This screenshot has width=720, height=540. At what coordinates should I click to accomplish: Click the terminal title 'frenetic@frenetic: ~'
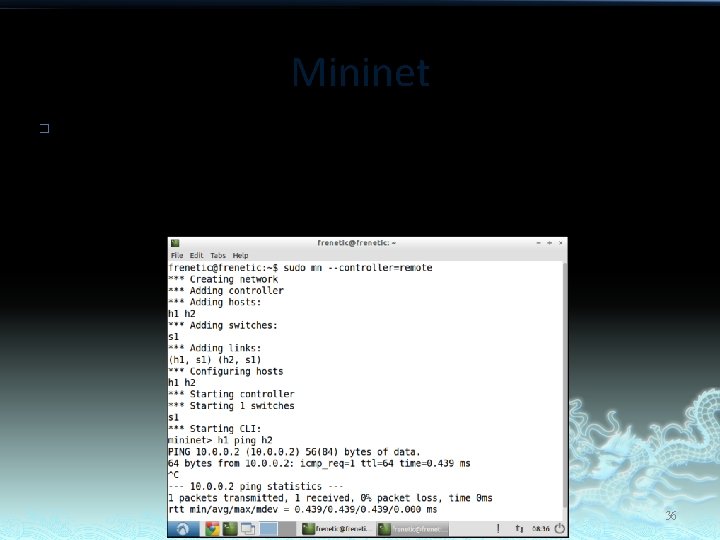pos(356,243)
